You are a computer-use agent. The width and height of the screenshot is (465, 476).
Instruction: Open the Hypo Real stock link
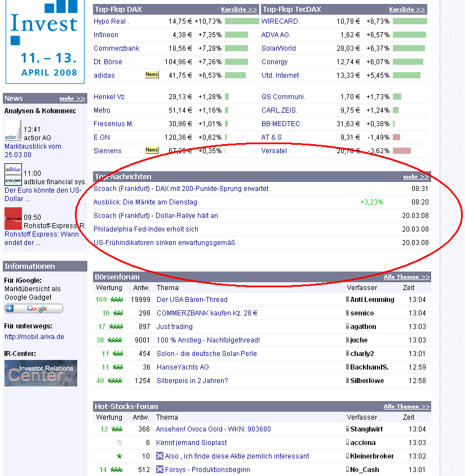(x=111, y=21)
